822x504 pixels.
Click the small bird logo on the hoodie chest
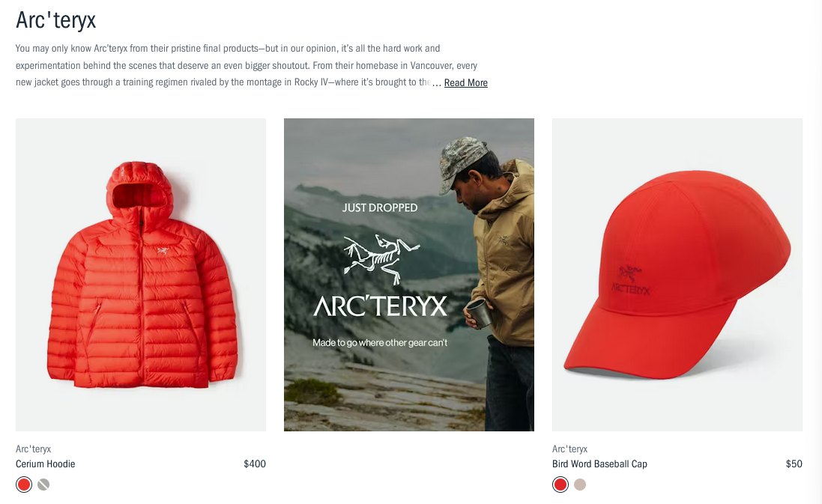click(162, 251)
